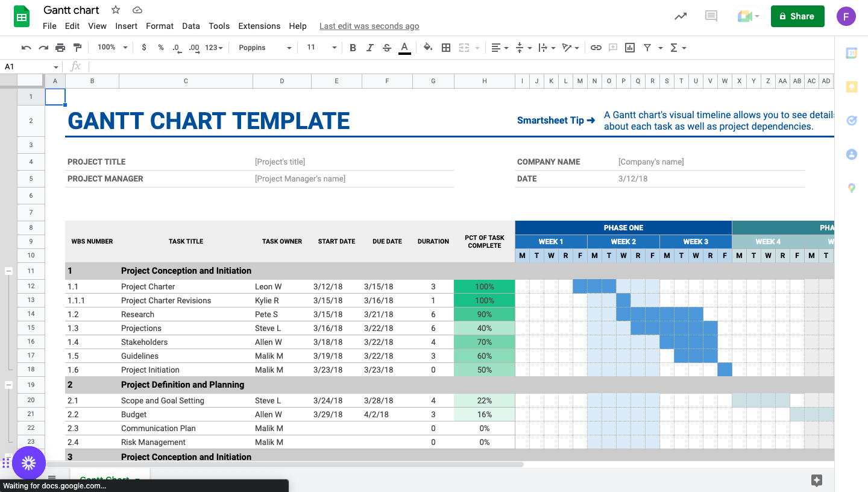Viewport: 868px width, 492px height.
Task: Open the activity dashboard trend icon
Action: [x=681, y=16]
